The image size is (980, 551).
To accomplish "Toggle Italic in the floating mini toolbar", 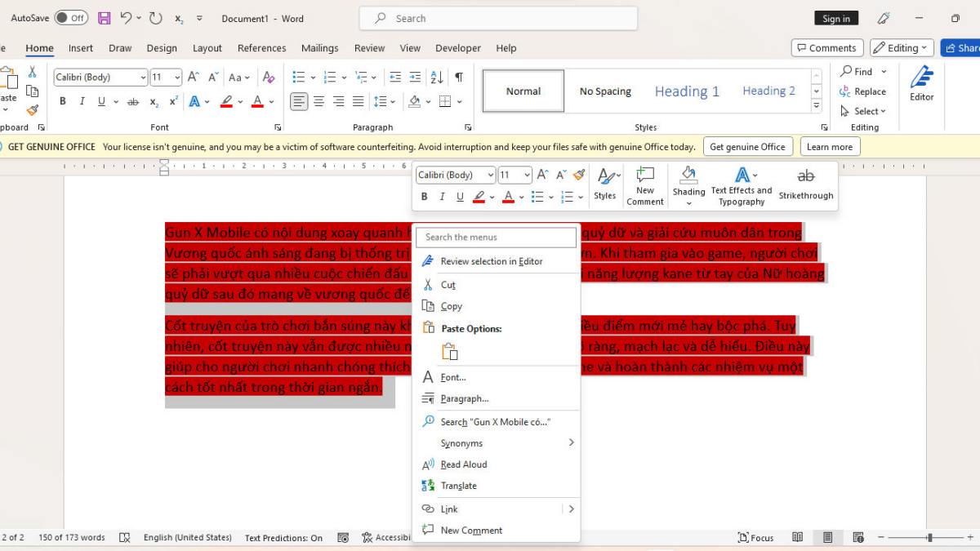I will (x=442, y=197).
